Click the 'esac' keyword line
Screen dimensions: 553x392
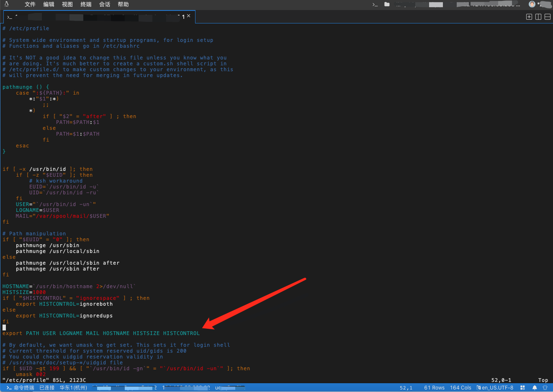pyautogui.click(x=23, y=146)
